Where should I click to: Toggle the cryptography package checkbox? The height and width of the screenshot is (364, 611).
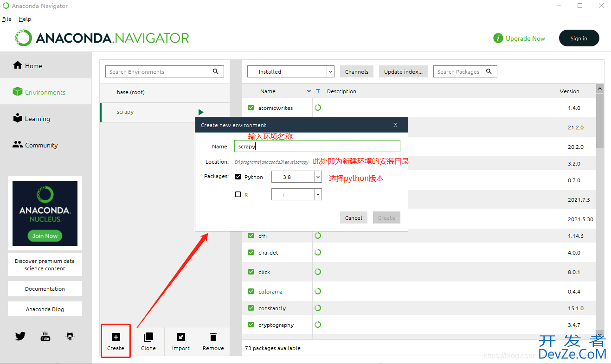tap(251, 325)
